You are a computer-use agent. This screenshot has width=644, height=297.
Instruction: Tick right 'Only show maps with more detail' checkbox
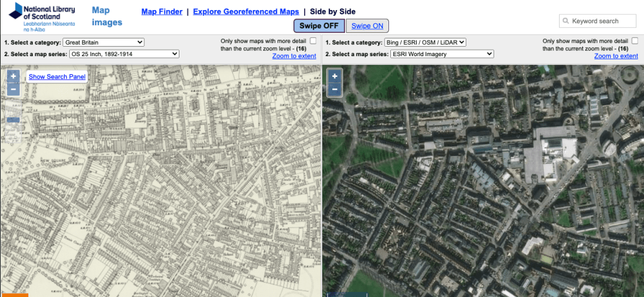634,41
